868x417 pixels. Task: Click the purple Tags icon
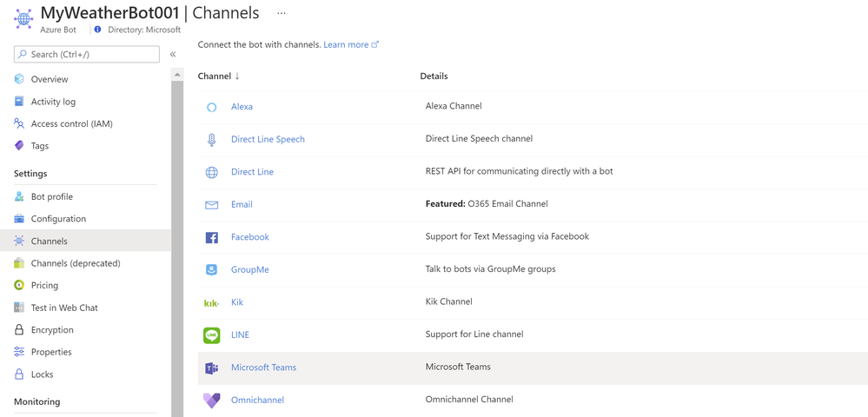19,146
